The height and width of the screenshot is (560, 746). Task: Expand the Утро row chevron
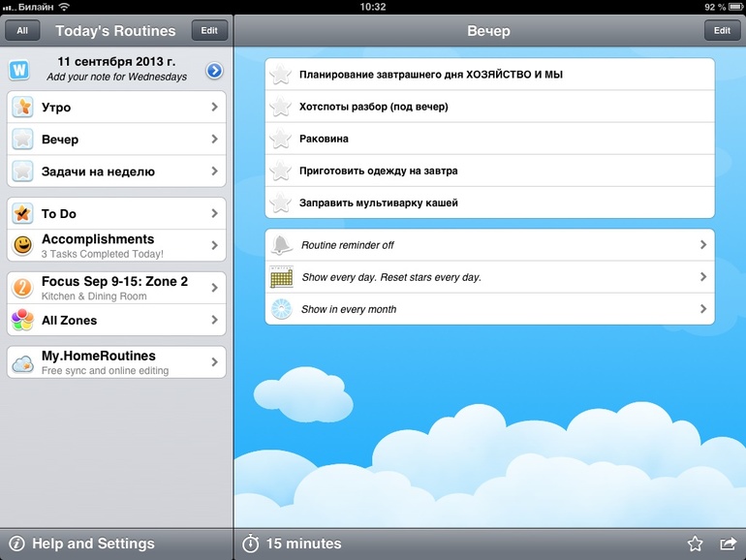[214, 107]
